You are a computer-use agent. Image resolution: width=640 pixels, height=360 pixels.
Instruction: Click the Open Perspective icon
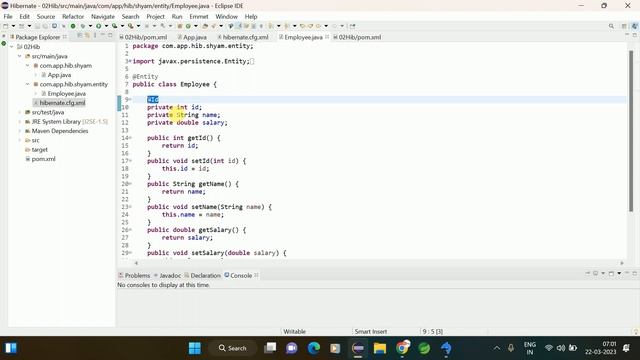624,26
